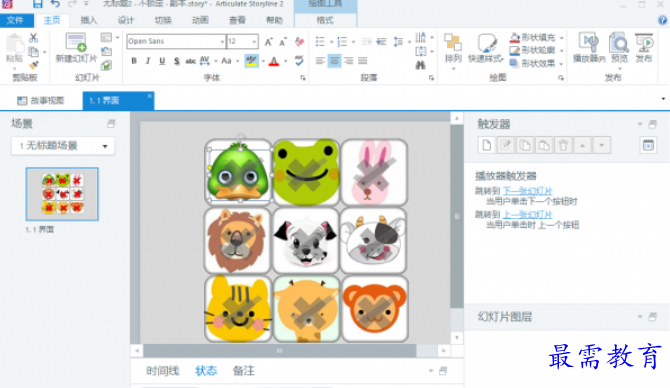
Task: Toggle Bold formatting
Action: point(134,61)
